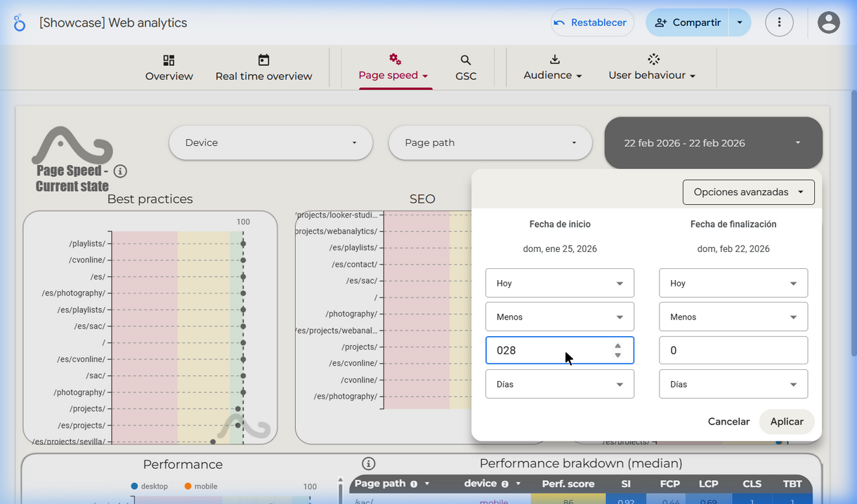Click the info icon beside Performance brakdown title
The width and height of the screenshot is (857, 504).
click(x=369, y=463)
